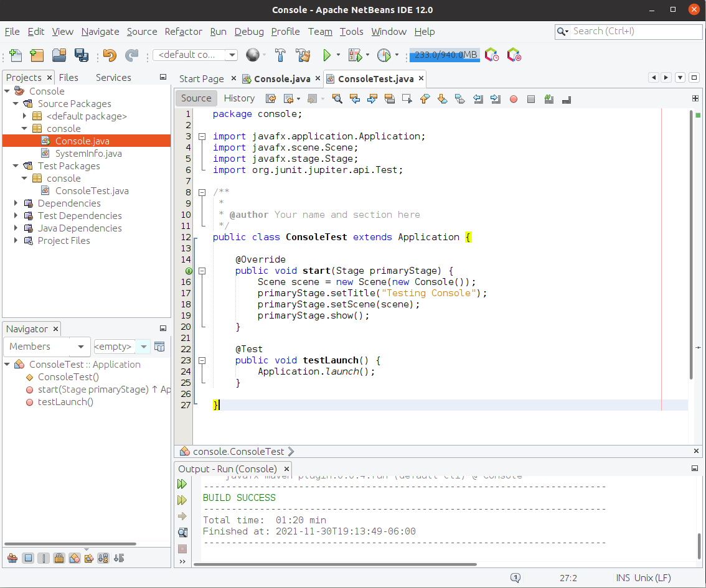706x588 pixels.
Task: Toggle Show Fields filter in Navigator
Action: pyautogui.click(x=28, y=558)
